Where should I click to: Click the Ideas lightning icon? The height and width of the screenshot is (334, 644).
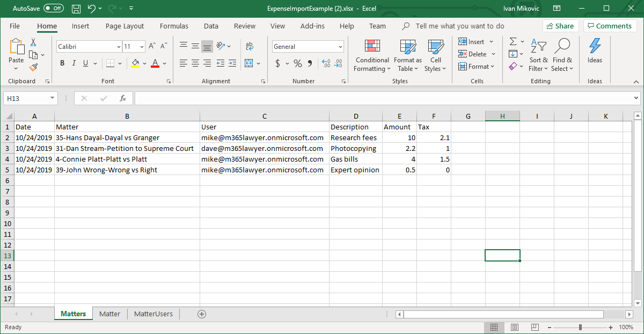point(595,52)
